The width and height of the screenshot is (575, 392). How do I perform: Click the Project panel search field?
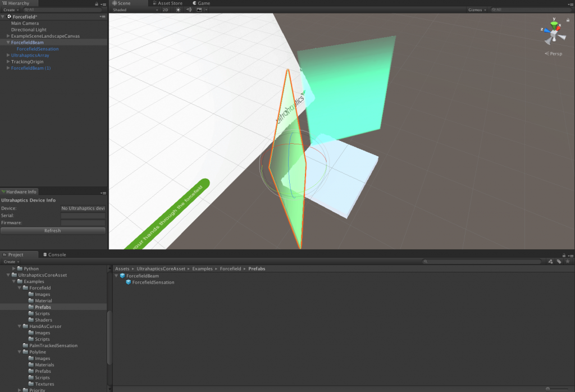(482, 262)
